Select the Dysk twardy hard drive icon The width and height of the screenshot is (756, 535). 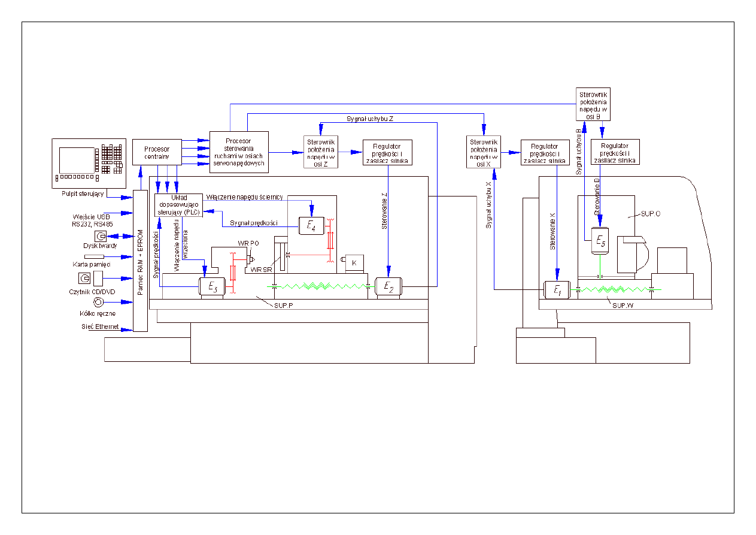coord(100,236)
